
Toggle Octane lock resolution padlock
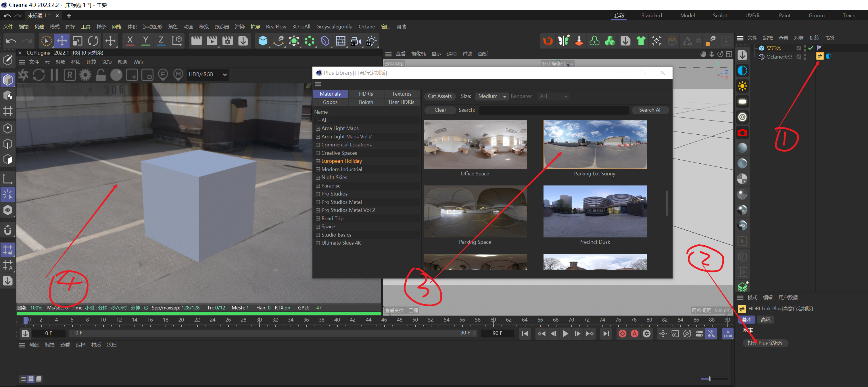[x=101, y=75]
